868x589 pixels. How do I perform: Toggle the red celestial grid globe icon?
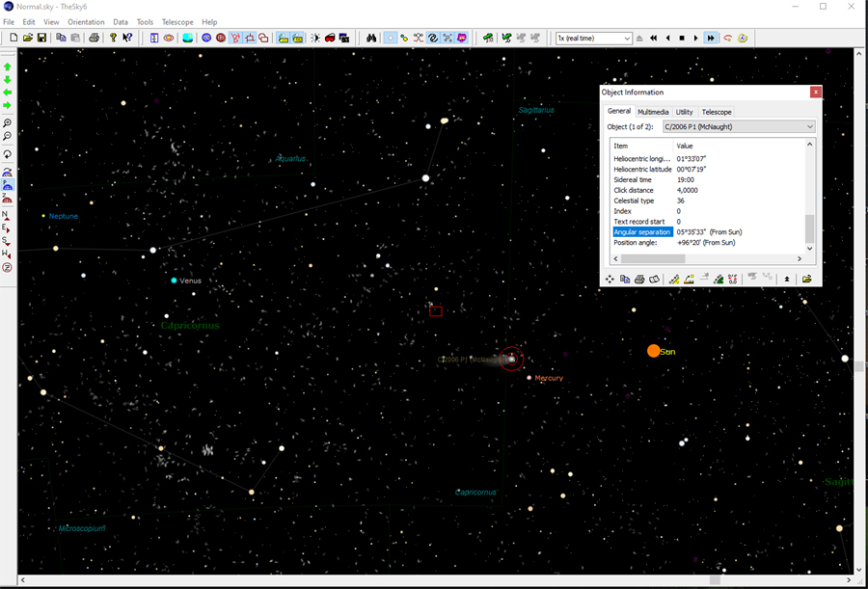pos(221,39)
